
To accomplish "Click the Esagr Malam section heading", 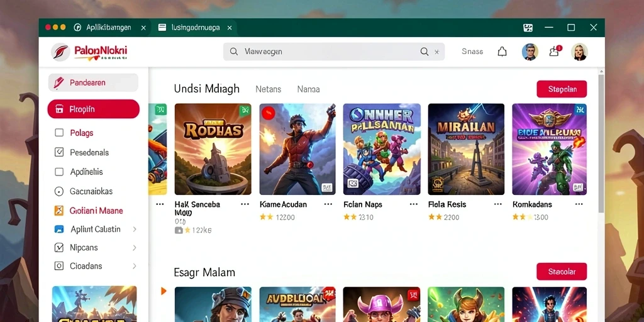I will click(x=204, y=272).
